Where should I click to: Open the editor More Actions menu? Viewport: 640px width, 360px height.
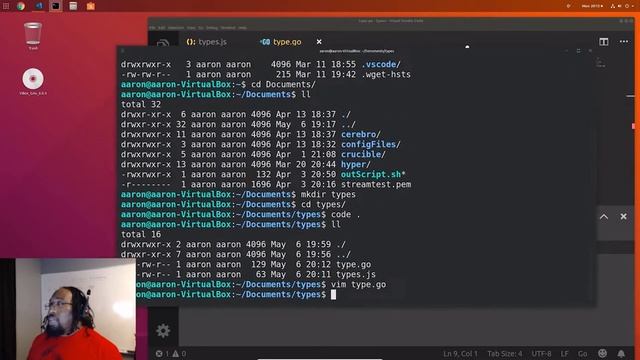(624, 42)
